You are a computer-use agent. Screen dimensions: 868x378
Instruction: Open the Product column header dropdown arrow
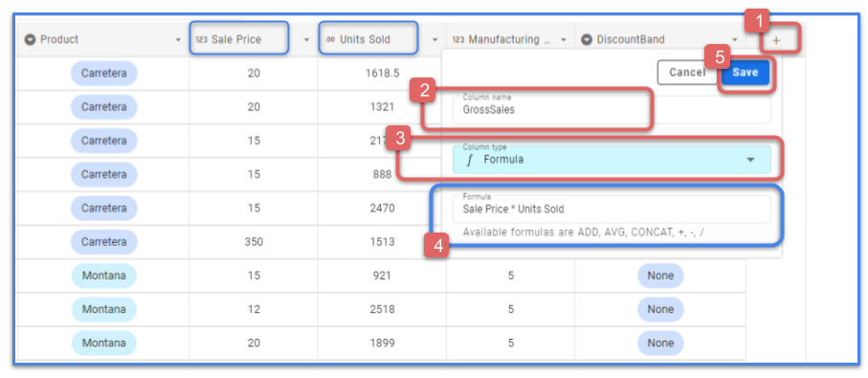178,40
